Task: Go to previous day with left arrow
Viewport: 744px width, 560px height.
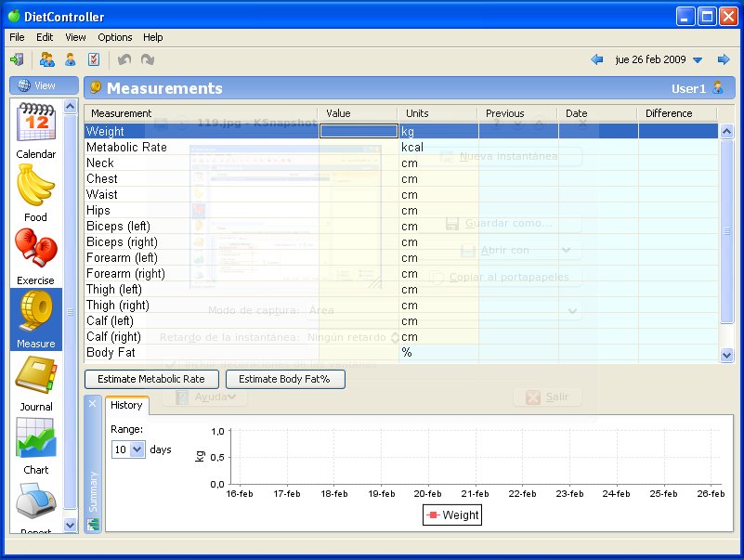Action: (x=597, y=59)
